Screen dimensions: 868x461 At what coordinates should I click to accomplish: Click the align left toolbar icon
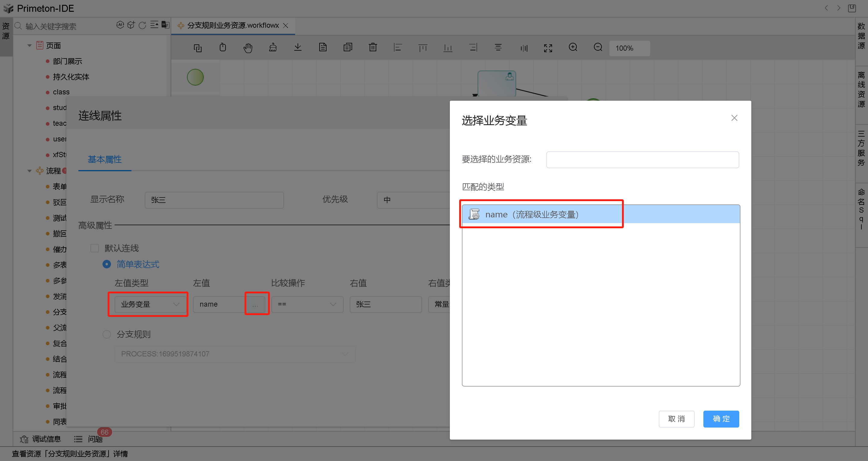(x=398, y=48)
